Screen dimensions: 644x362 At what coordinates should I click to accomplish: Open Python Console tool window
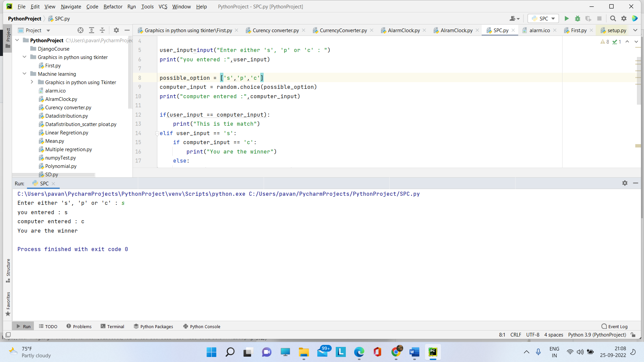[202, 326]
